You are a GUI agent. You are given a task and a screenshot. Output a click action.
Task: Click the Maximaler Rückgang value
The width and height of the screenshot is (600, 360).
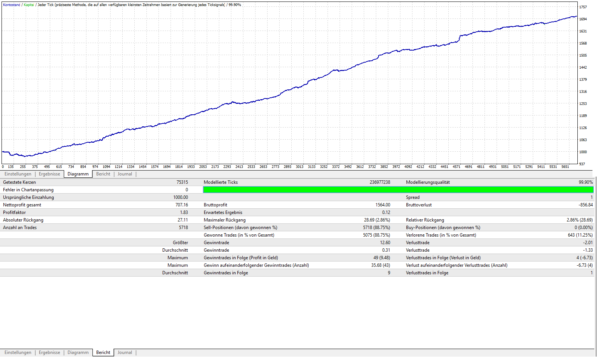tap(377, 220)
